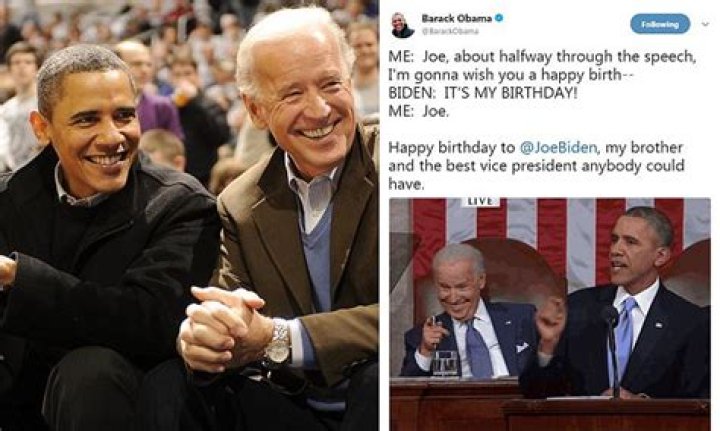720x431 pixels.
Task: Click the short "ME: Joe." line
Action: click(418, 111)
